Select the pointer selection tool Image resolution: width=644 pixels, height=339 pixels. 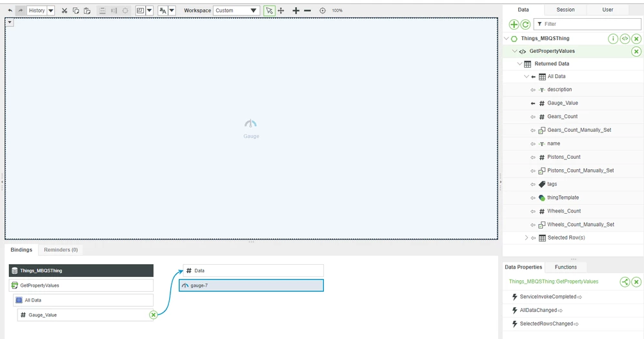point(269,10)
